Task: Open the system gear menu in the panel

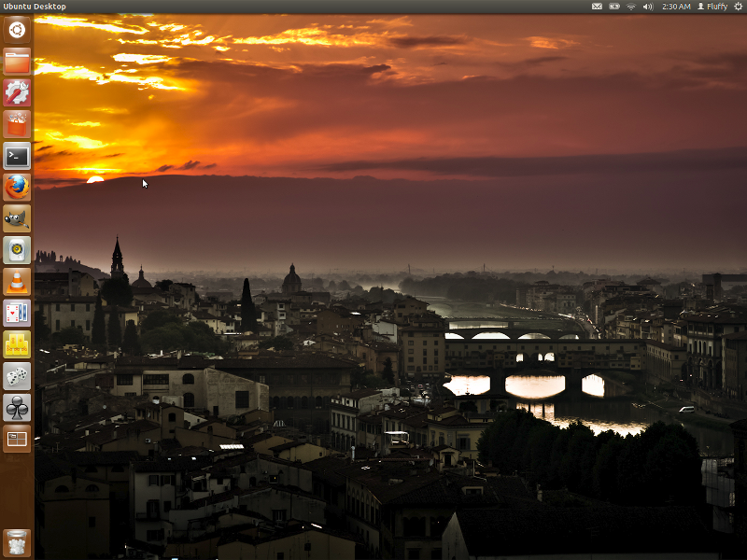Action: pos(738,7)
